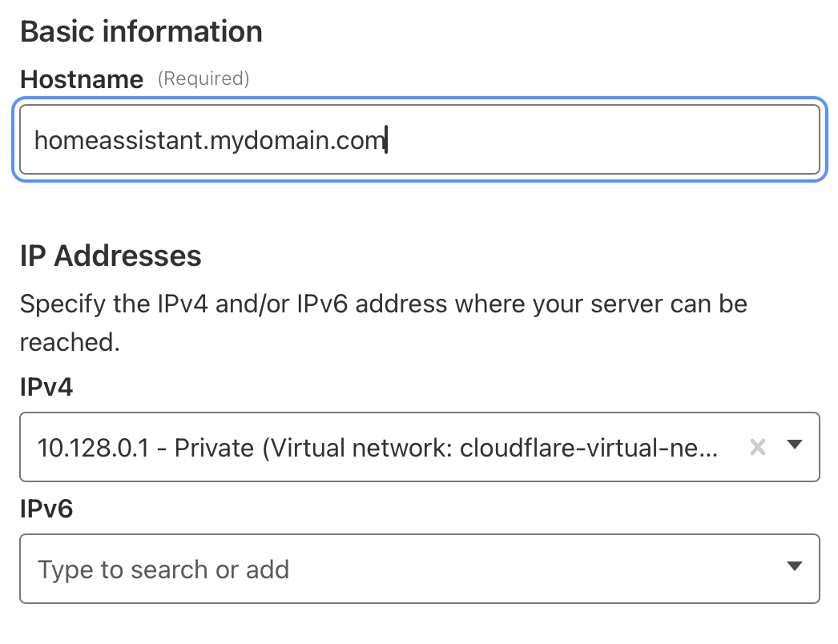Click the Hostname field label
The image size is (838, 644).
point(82,79)
